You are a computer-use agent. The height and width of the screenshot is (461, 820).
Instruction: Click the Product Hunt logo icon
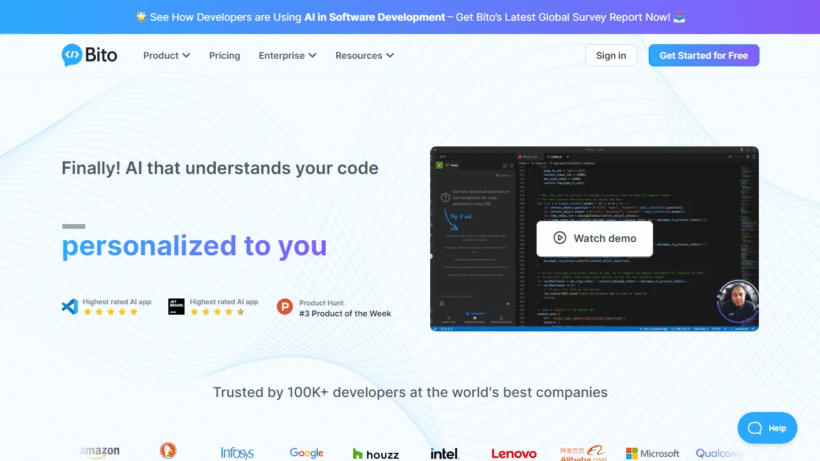pos(284,307)
